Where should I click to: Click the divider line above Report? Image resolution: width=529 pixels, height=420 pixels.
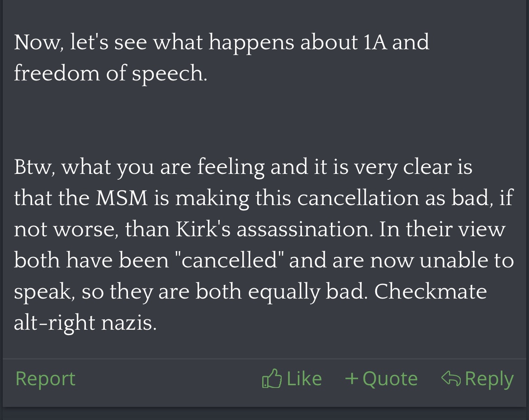264,359
